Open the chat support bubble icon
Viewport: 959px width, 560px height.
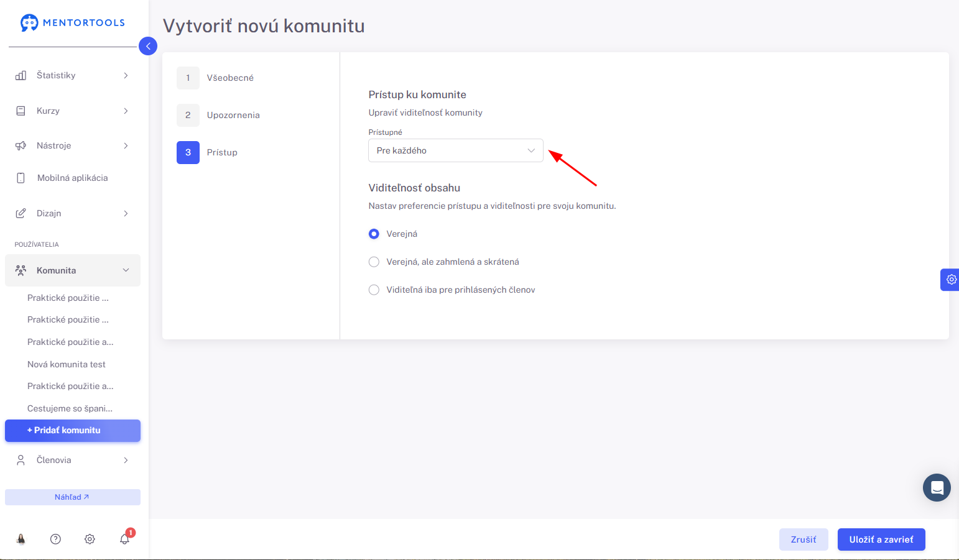pyautogui.click(x=937, y=488)
